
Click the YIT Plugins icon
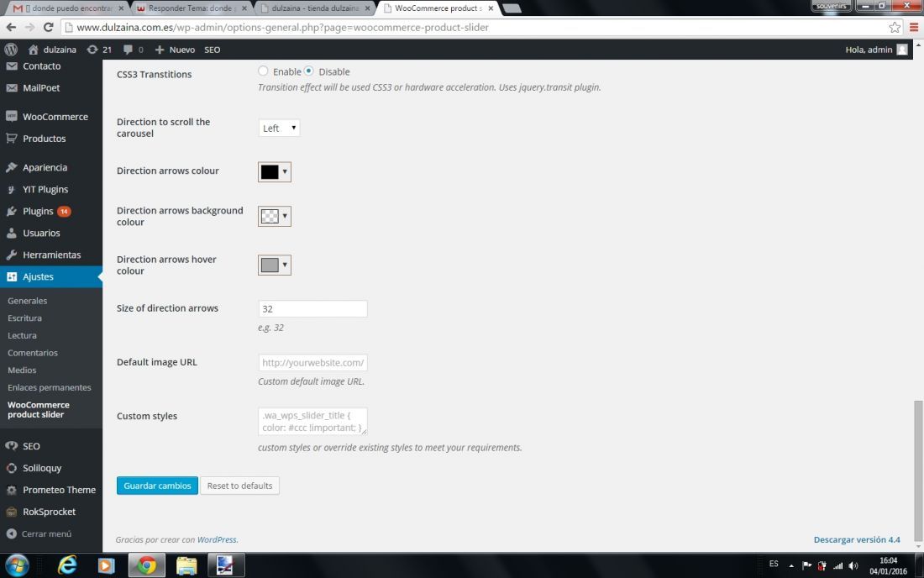11,189
